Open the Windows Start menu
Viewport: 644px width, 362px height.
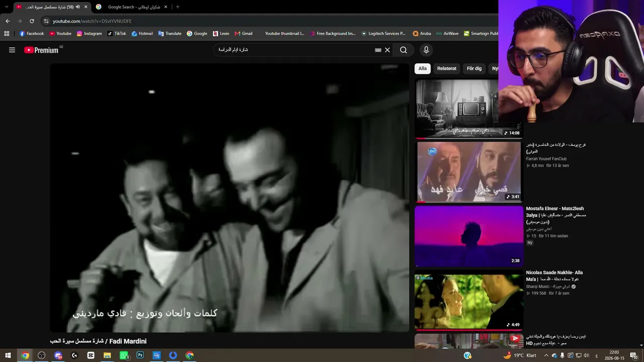pyautogui.click(x=9, y=355)
